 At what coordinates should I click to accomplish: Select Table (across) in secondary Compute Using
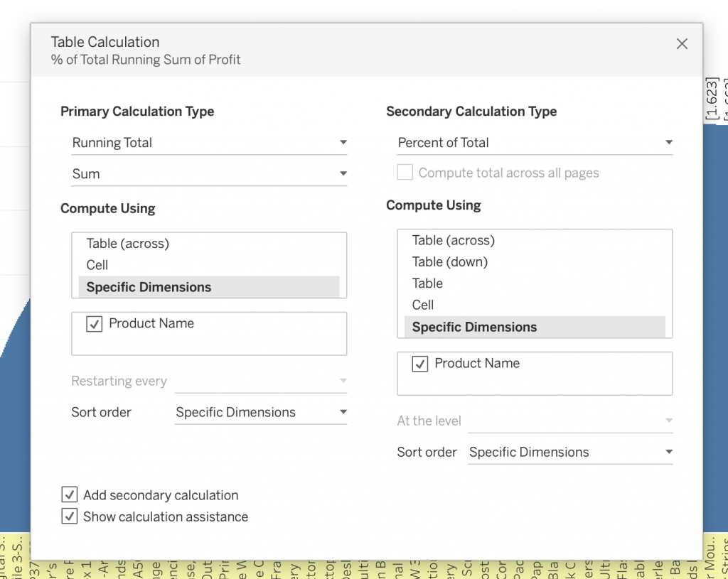tap(453, 240)
